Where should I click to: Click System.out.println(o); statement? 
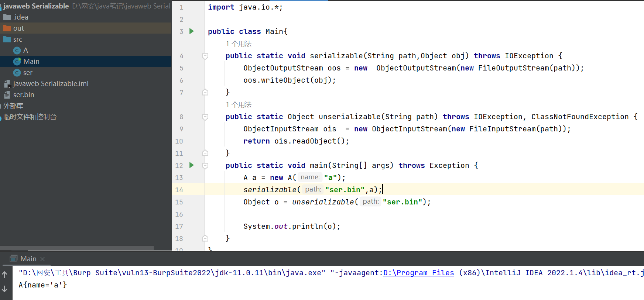coord(292,226)
